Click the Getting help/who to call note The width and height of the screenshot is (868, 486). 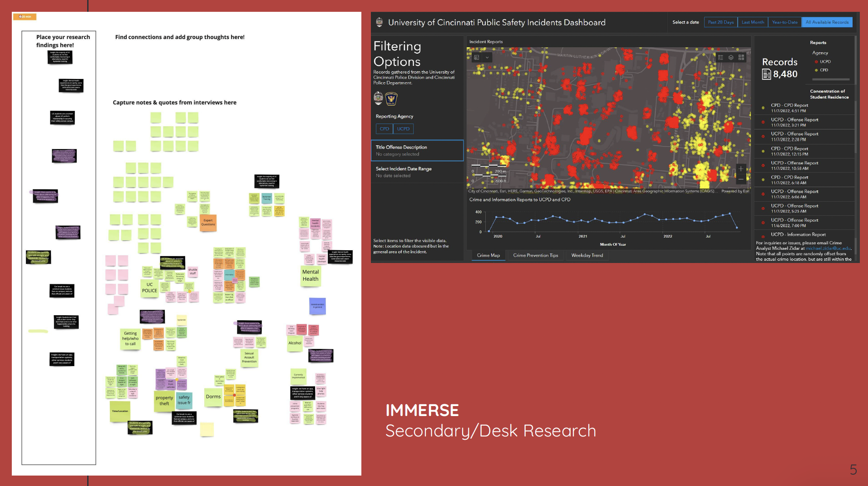[130, 339]
